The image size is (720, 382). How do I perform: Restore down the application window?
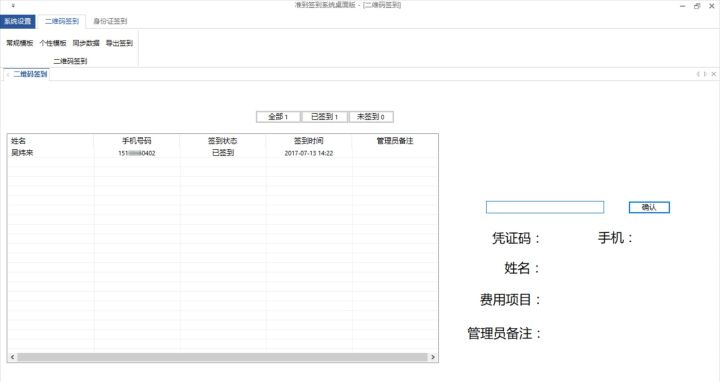(x=697, y=6)
